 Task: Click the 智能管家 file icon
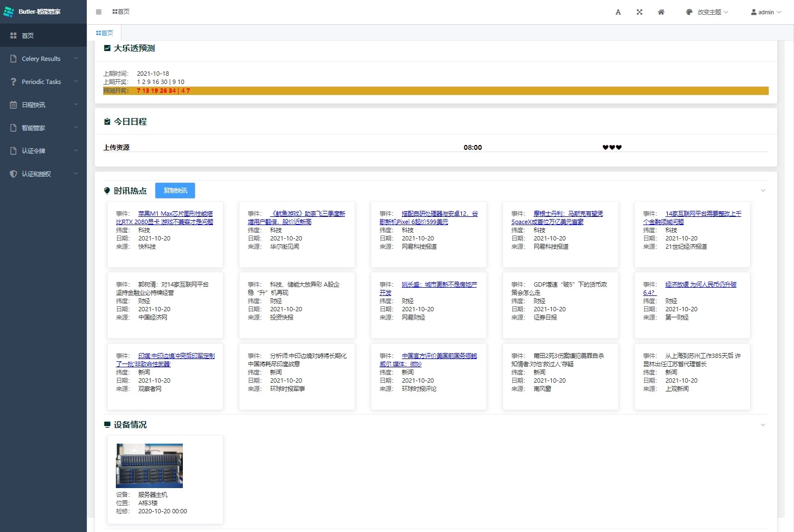[13, 128]
